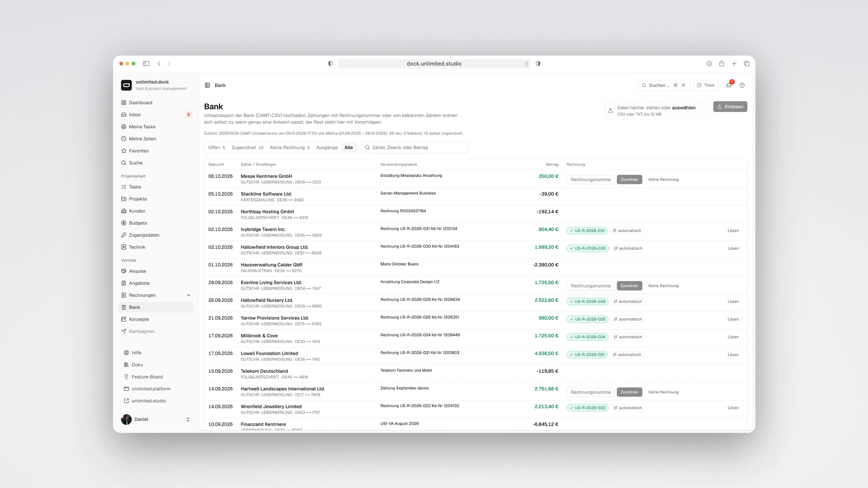
Task: Click invoice tag US-R-2026-030
Action: pos(588,249)
